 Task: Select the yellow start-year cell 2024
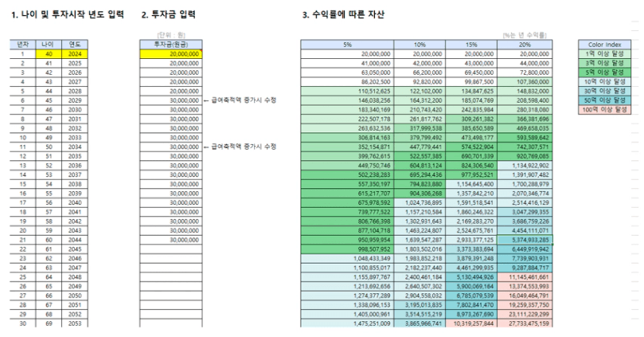[x=75, y=54]
